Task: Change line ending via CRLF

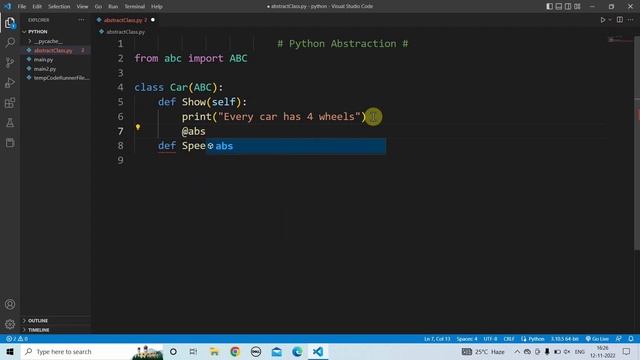Action: click(x=509, y=339)
